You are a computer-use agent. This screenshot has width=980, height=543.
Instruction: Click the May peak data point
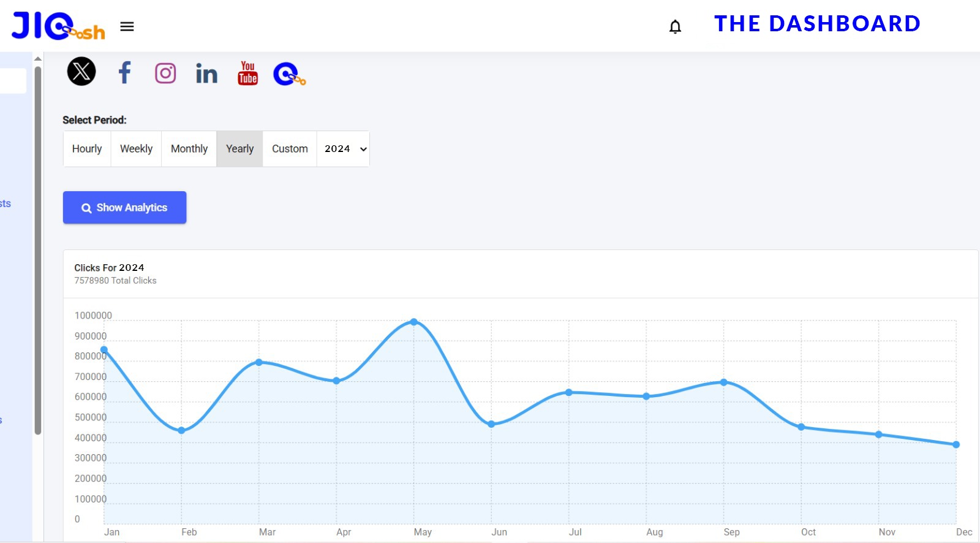pos(414,322)
